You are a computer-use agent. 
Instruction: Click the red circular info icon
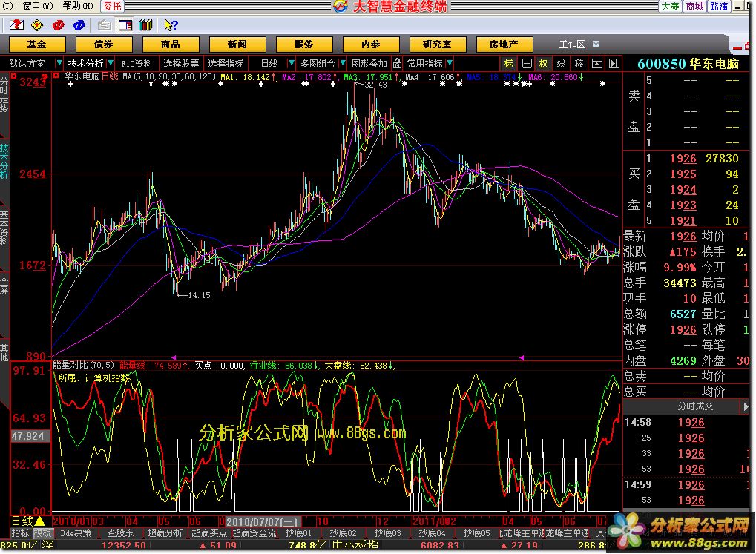pyautogui.click(x=59, y=24)
